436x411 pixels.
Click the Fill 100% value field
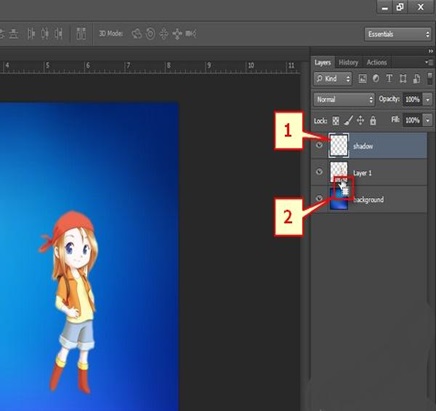pos(412,120)
